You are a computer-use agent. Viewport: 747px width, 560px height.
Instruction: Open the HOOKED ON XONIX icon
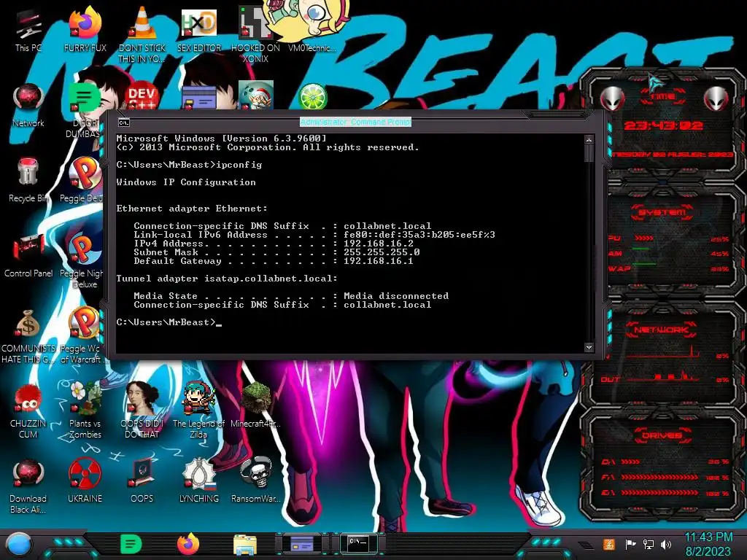pyautogui.click(x=255, y=34)
